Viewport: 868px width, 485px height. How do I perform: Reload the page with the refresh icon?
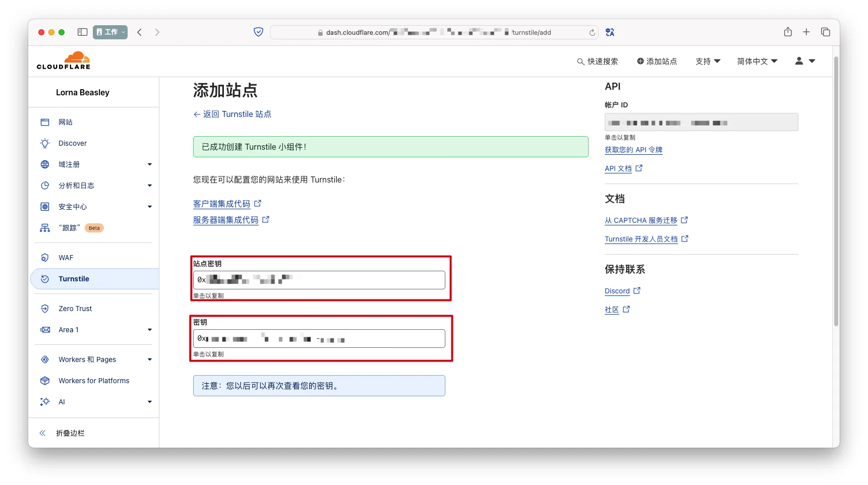coord(592,33)
